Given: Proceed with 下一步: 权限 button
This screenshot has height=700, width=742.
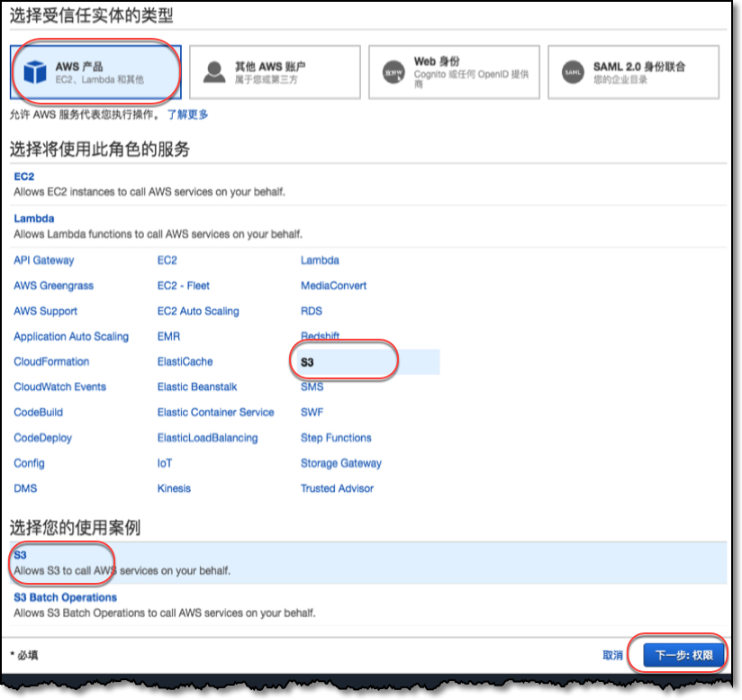Looking at the screenshot, I should point(683,655).
